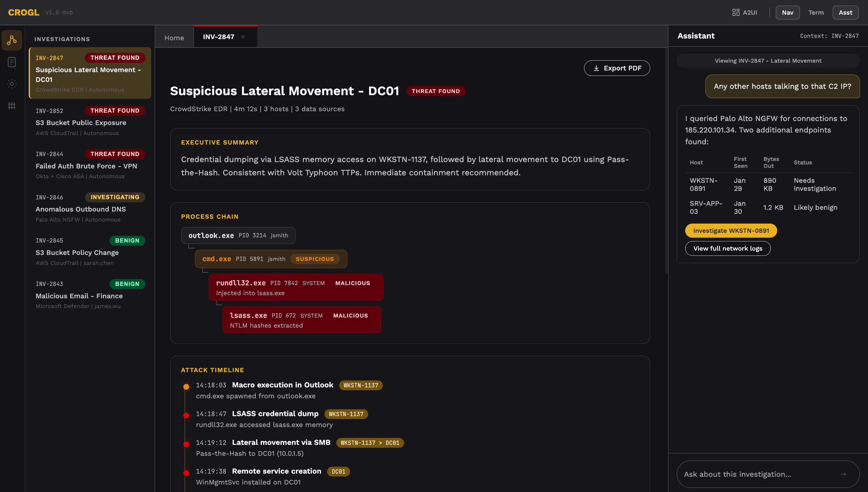
Task: Select the investigations graph icon in sidebar
Action: 11,40
